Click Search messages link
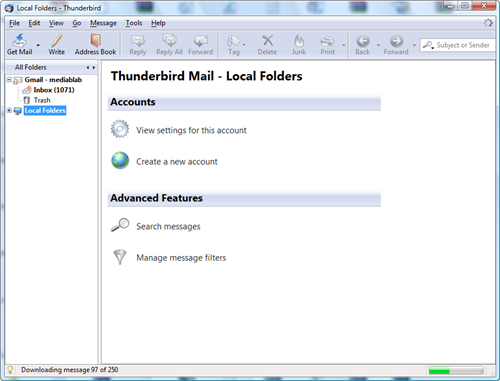 point(168,227)
